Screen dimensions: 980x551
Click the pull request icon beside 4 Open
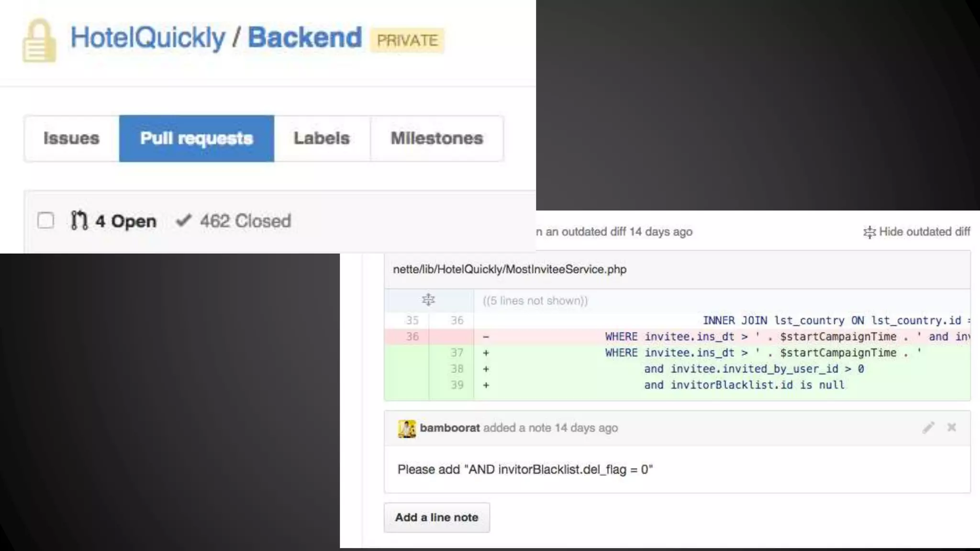click(x=79, y=220)
